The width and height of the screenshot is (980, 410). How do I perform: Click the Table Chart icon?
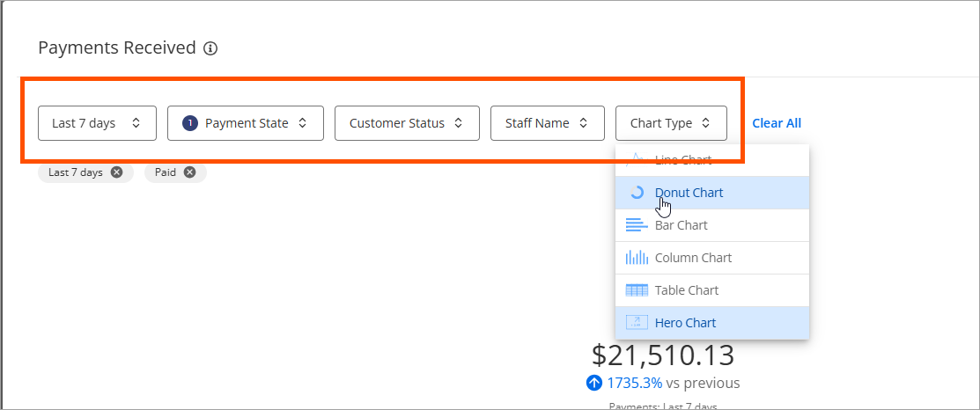click(637, 290)
